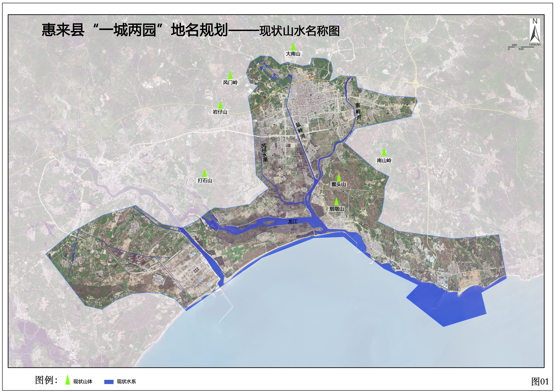Click the green mountain marker above 打石山
This screenshot has width=555, height=392.
pyautogui.click(x=205, y=173)
